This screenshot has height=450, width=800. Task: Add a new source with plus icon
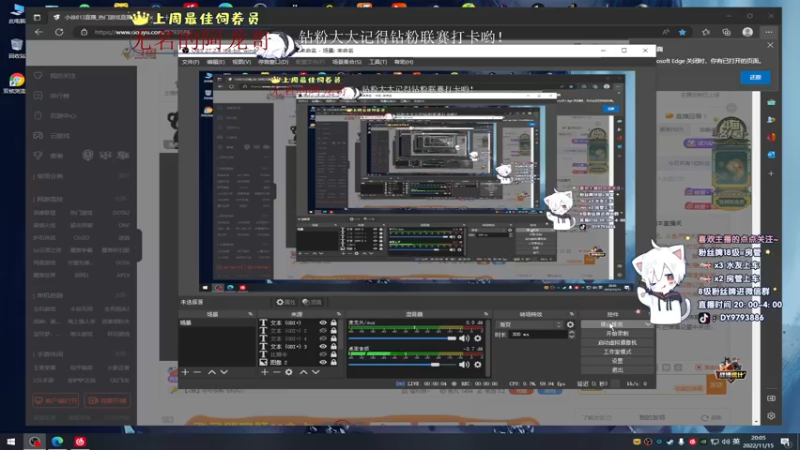(264, 372)
